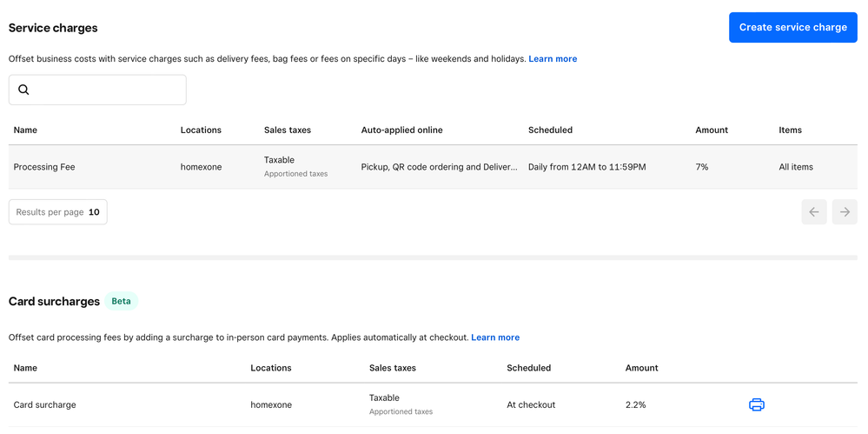Open Learn more link for service charges
868x434 pixels.
pos(553,59)
